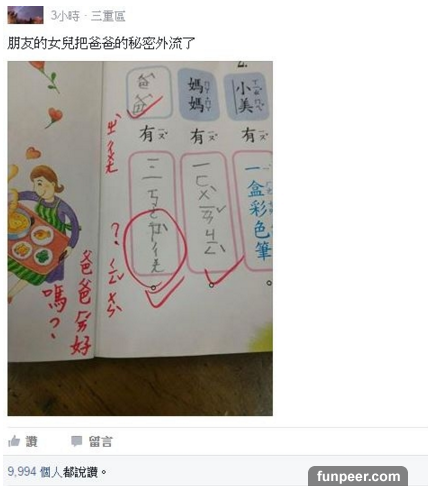Click the 都說讚 text beside the like count
This screenshot has width=428, height=486.
click(80, 472)
